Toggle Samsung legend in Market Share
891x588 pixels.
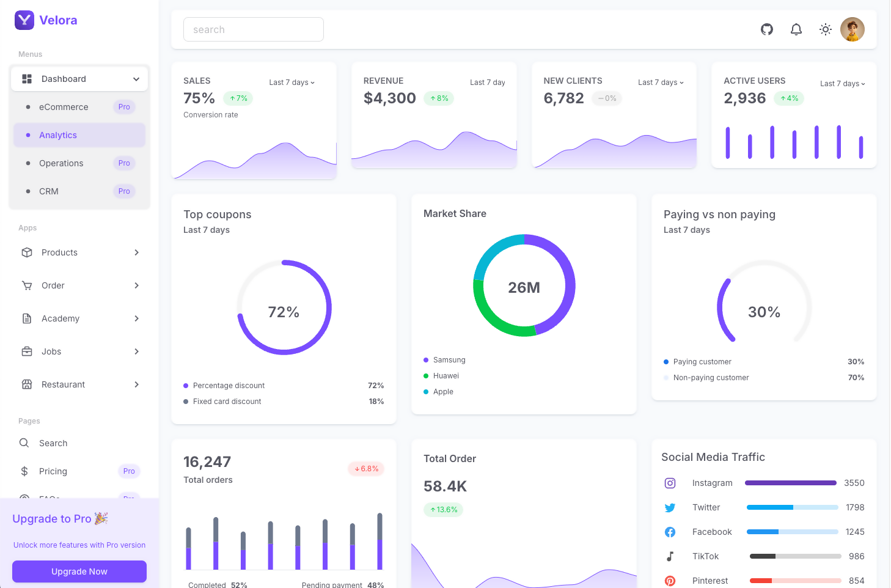pyautogui.click(x=449, y=360)
